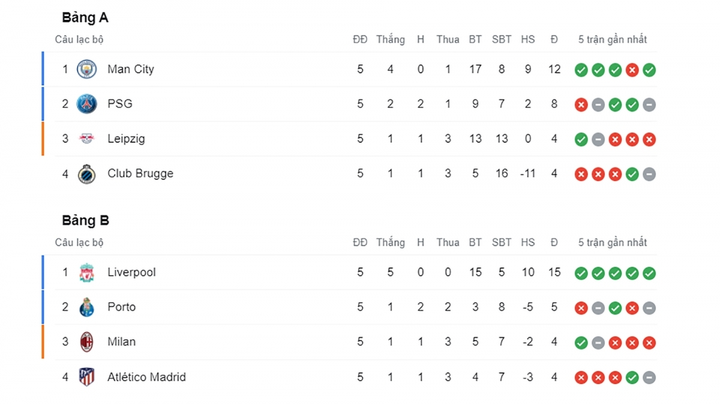This screenshot has height=404, width=720.
Task: Open the Club Brugge team link
Action: (x=140, y=174)
